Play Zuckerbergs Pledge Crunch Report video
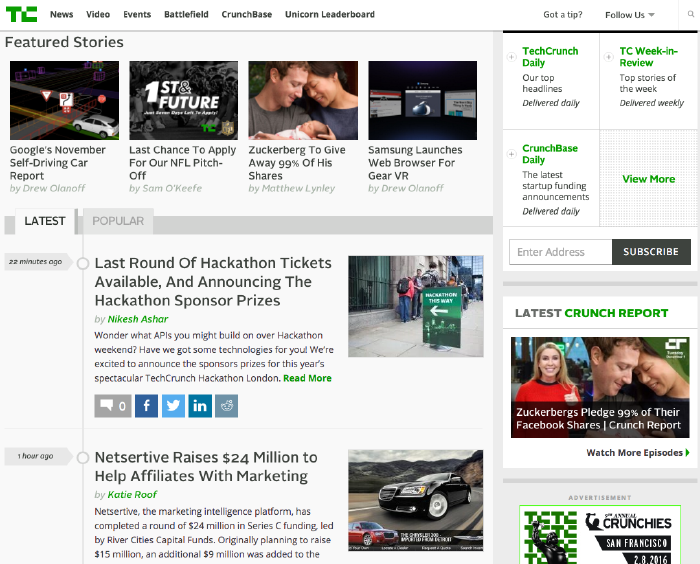Screen dimensions: 700x564 (600, 387)
